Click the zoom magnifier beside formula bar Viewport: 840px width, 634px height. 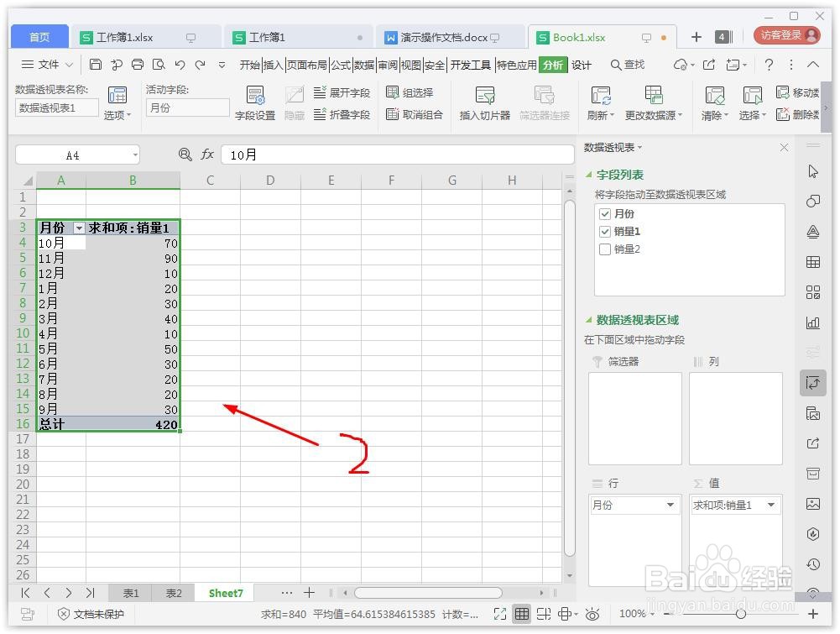[x=185, y=155]
